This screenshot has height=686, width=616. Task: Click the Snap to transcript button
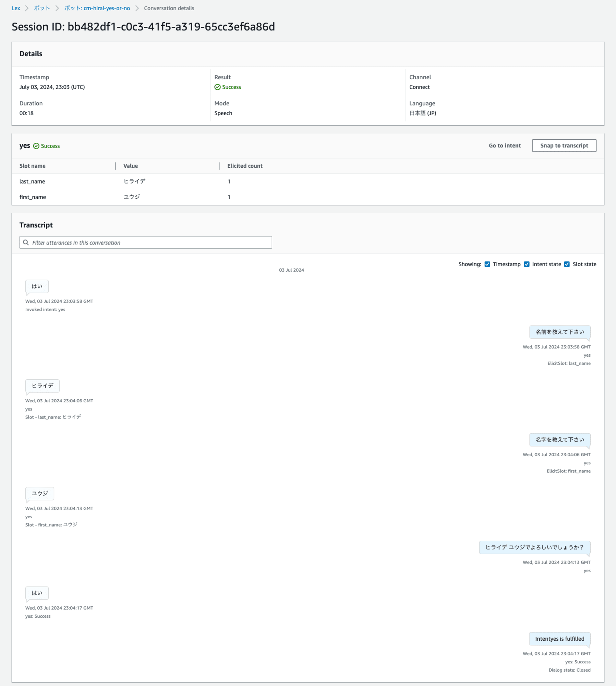click(x=564, y=145)
